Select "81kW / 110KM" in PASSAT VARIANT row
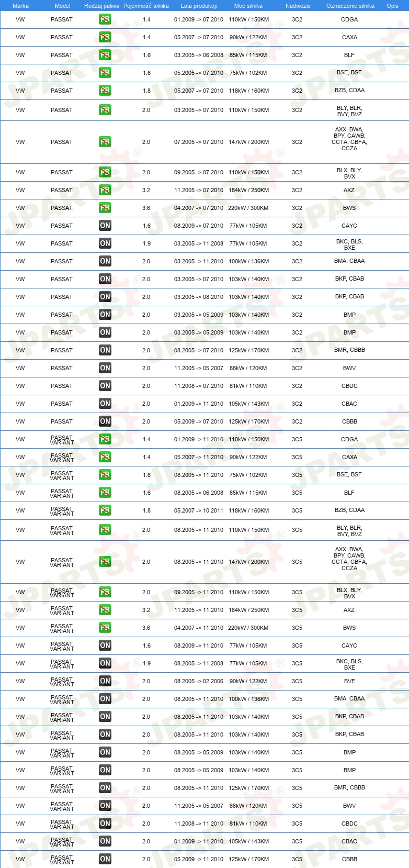409x868 pixels. tap(248, 824)
